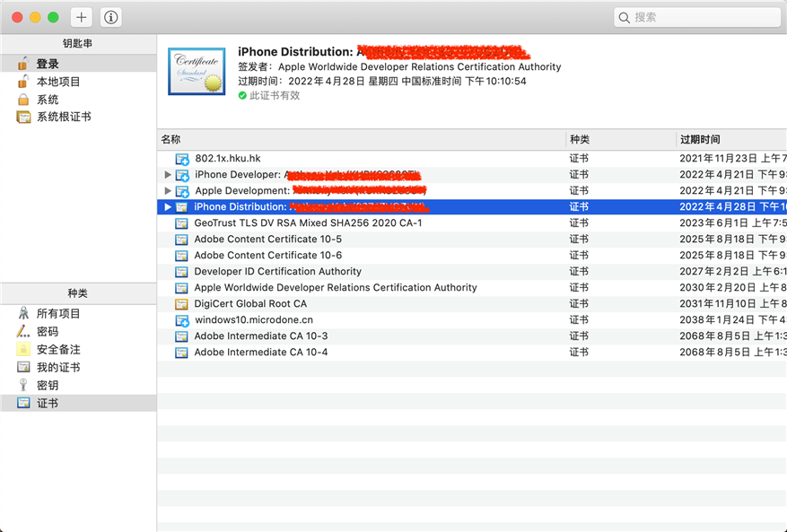Select the 802.1x.hku.hk certificate
This screenshot has width=787, height=532.
228,159
